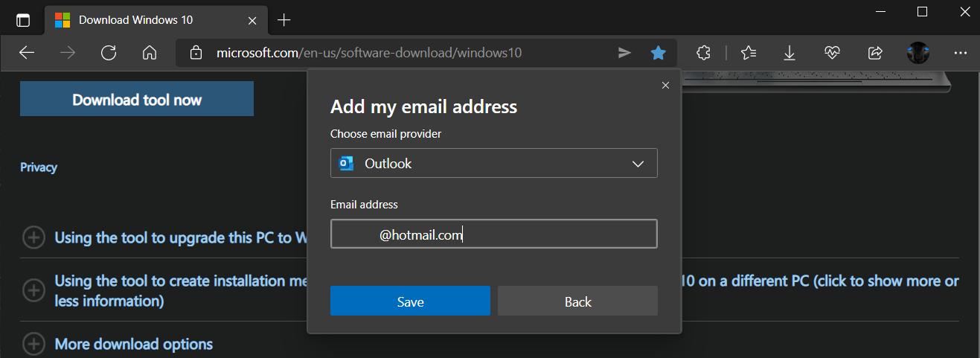Open the Favorites list icon
Screen dimensions: 980x358
(749, 52)
